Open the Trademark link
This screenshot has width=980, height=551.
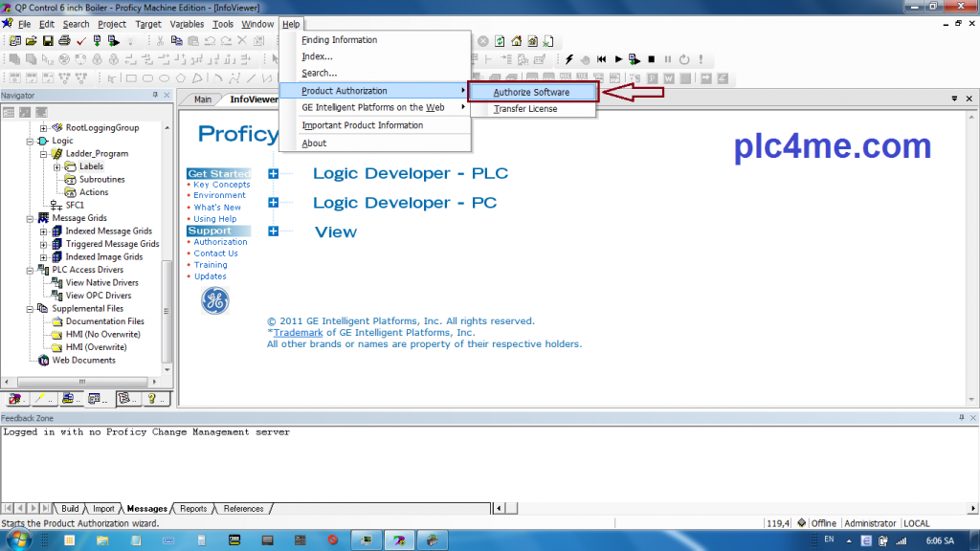[x=299, y=333]
